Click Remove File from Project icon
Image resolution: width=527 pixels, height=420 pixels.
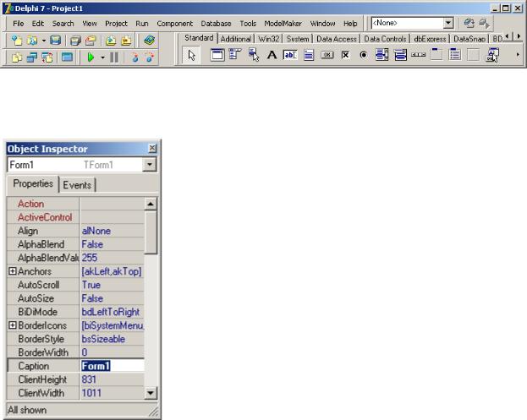pyautogui.click(x=126, y=41)
